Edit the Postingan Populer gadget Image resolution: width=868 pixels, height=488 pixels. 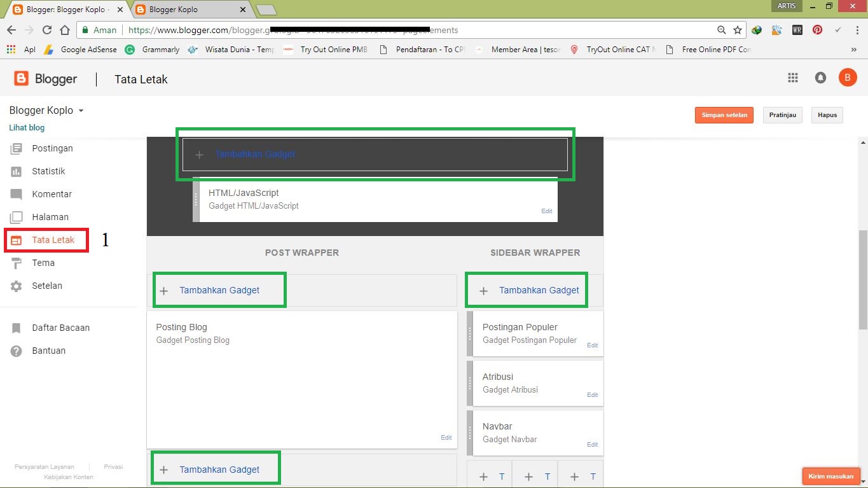point(593,345)
